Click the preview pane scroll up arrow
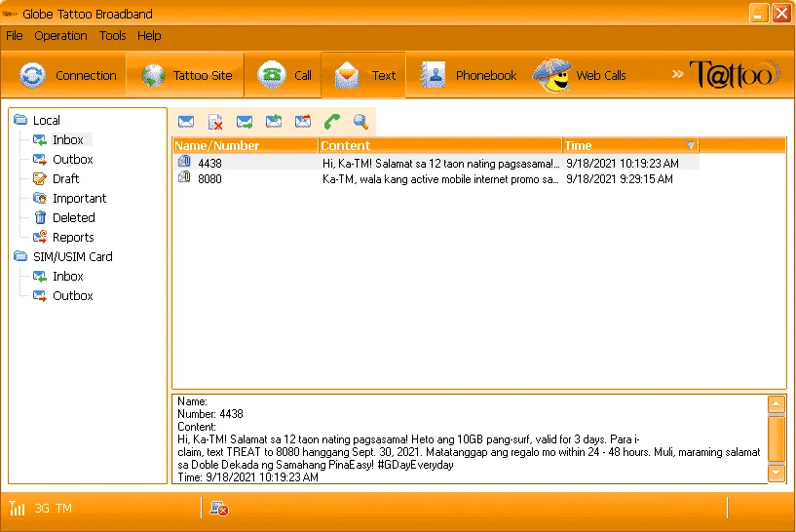This screenshot has width=796, height=532. (777, 404)
